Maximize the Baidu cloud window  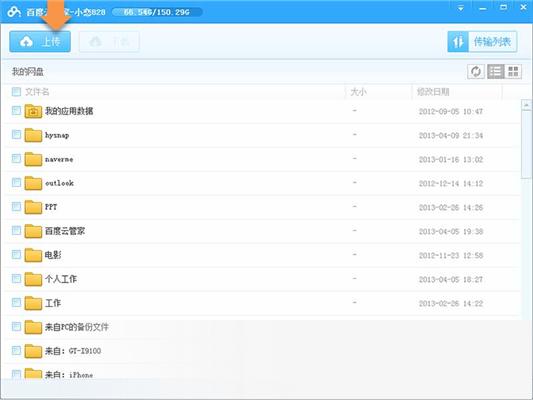[x=503, y=7]
